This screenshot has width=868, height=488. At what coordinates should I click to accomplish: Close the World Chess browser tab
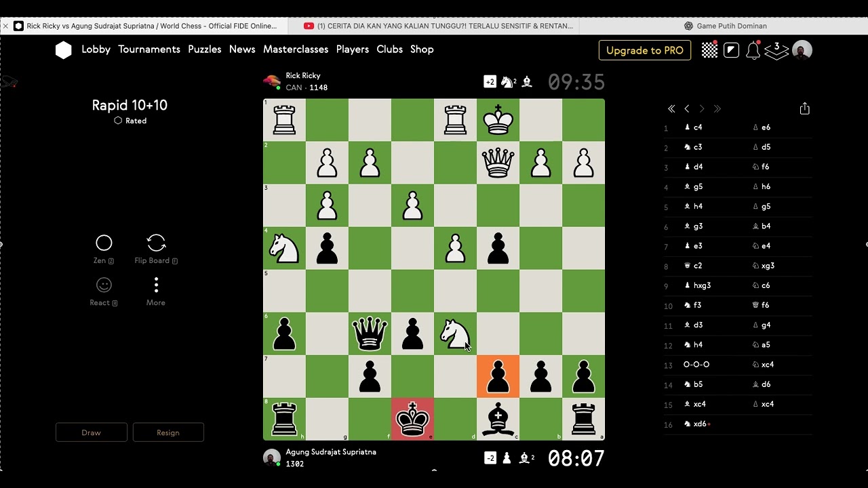[x=5, y=26]
